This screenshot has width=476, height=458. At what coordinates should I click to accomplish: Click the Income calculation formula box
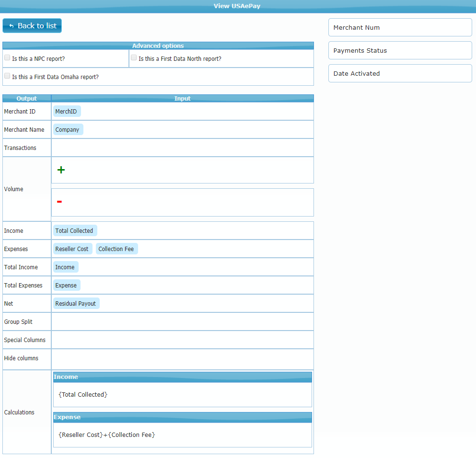(182, 394)
